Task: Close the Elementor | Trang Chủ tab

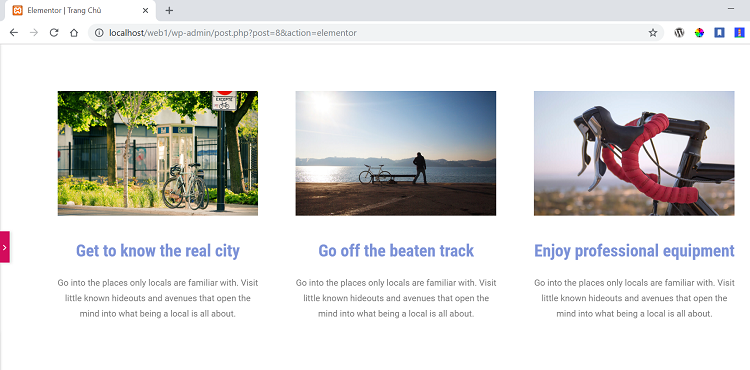Action: 145,10
